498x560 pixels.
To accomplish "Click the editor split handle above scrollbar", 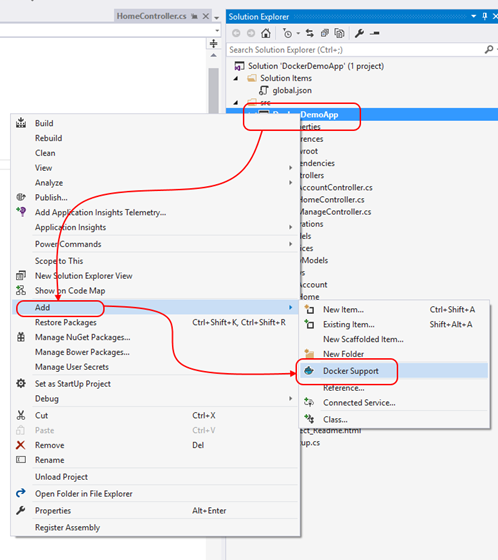I will (x=214, y=44).
